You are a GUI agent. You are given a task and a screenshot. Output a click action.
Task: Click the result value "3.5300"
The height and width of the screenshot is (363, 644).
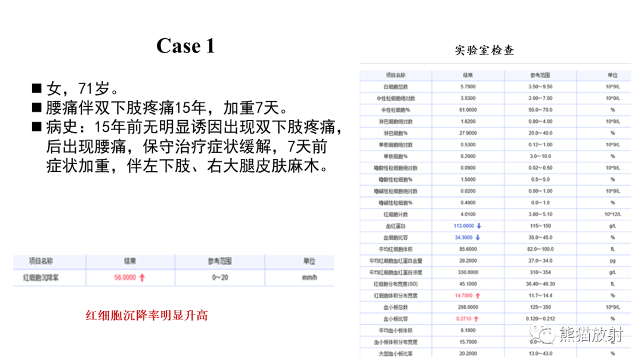pyautogui.click(x=468, y=99)
